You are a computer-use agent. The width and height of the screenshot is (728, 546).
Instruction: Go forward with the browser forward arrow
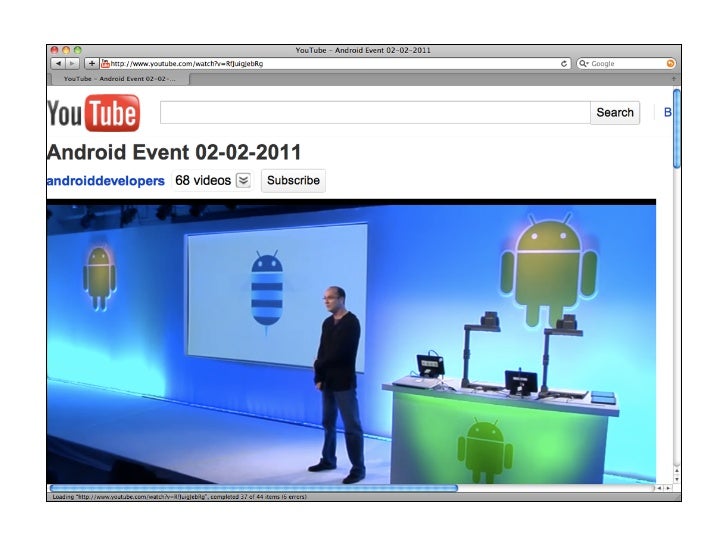(x=72, y=64)
